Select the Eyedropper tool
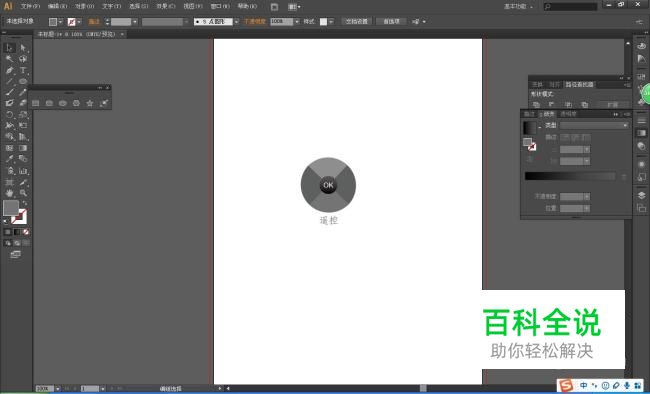The height and width of the screenshot is (394, 650). [10, 159]
